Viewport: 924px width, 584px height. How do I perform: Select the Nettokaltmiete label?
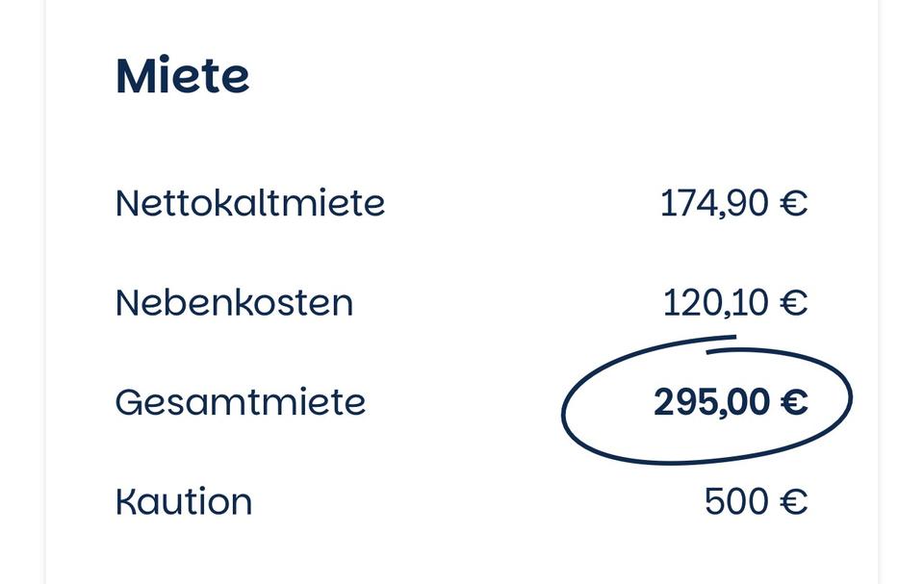(x=249, y=203)
